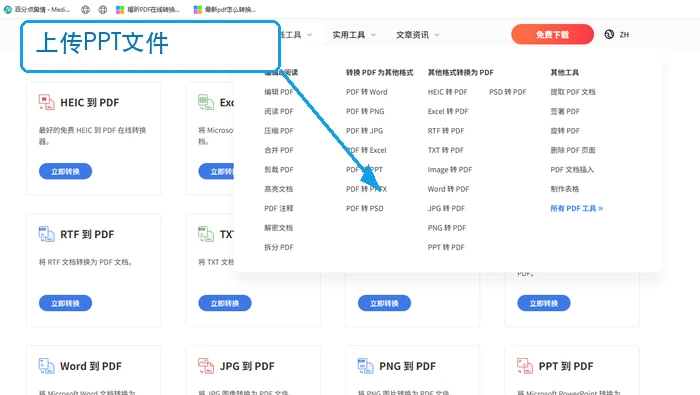Open Excel 转 PDF from the menu
Screen dimensions: 700x395
[448, 111]
